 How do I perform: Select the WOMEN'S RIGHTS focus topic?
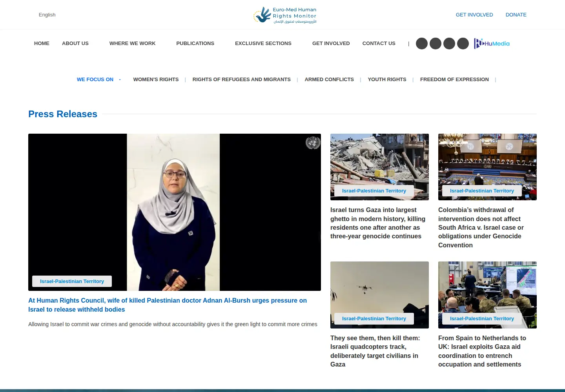(156, 80)
